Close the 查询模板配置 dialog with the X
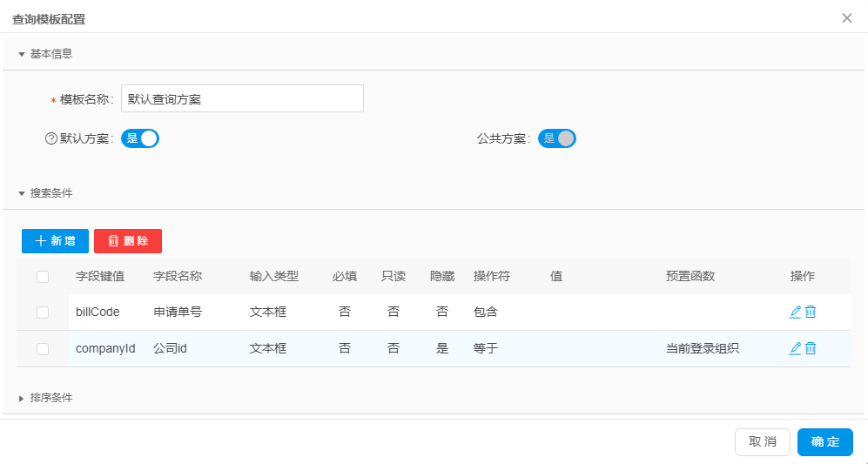Screen dimensions: 868x464 tap(846, 18)
